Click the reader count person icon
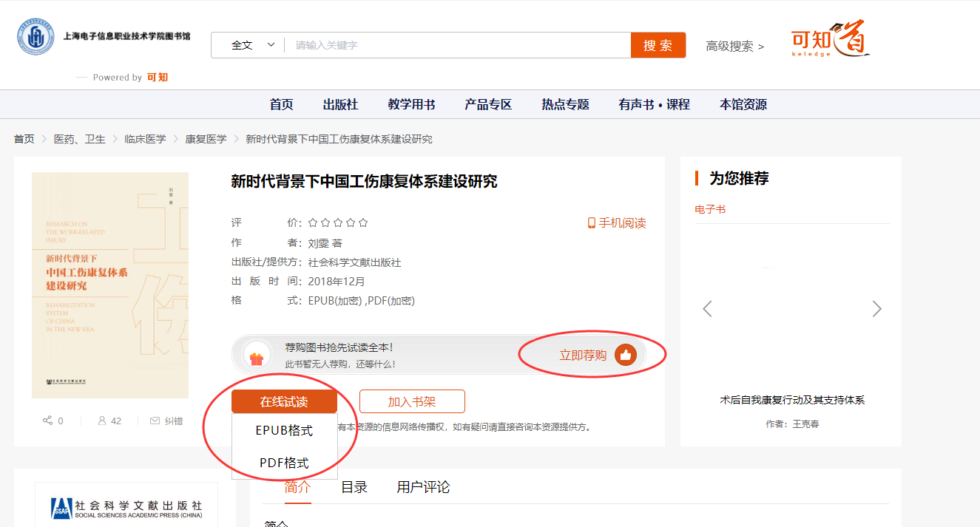Viewport: 980px width, 527px height. (102, 421)
